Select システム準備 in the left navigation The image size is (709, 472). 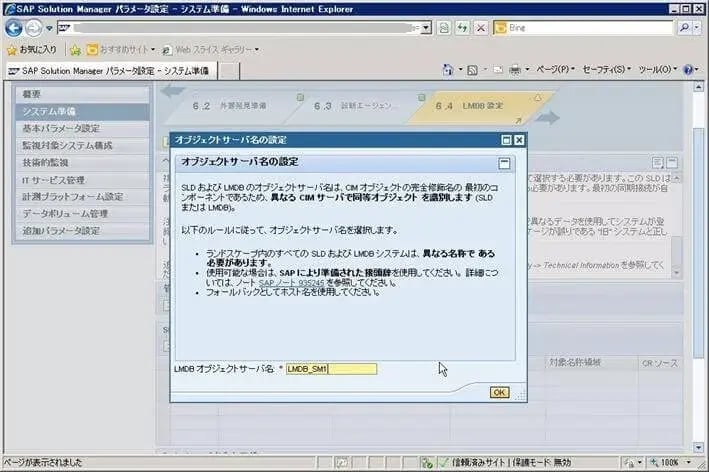[82, 111]
